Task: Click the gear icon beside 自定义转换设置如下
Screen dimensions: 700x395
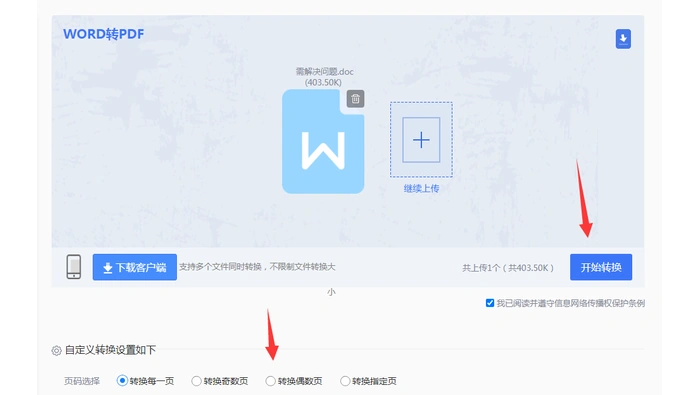Action: click(56, 350)
